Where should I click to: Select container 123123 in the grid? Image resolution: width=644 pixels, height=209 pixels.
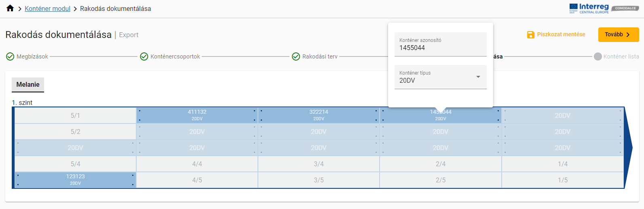point(75,180)
